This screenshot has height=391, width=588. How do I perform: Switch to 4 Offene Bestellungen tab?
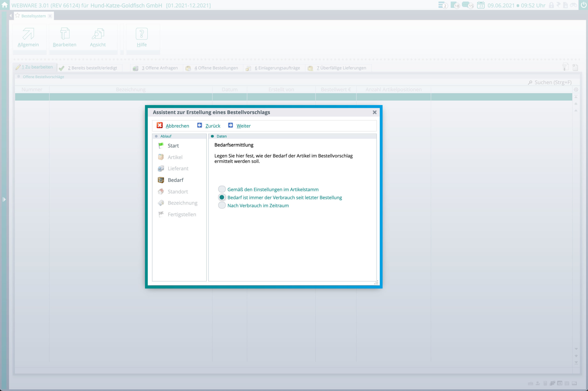(216, 68)
